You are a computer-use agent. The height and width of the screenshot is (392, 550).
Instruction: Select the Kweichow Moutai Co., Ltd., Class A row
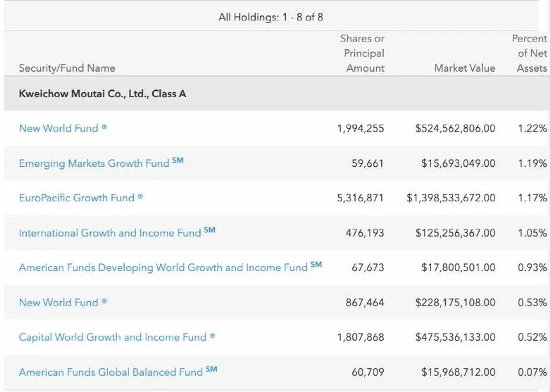102,94
